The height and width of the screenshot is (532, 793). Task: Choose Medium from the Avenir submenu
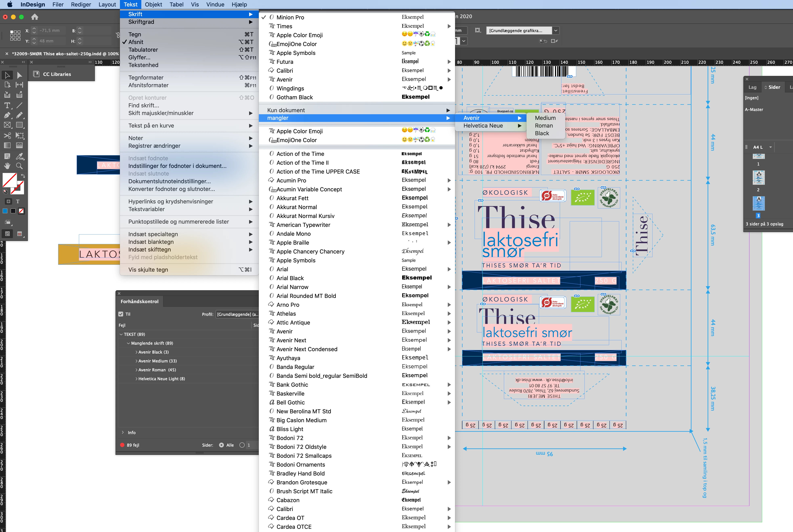click(545, 118)
